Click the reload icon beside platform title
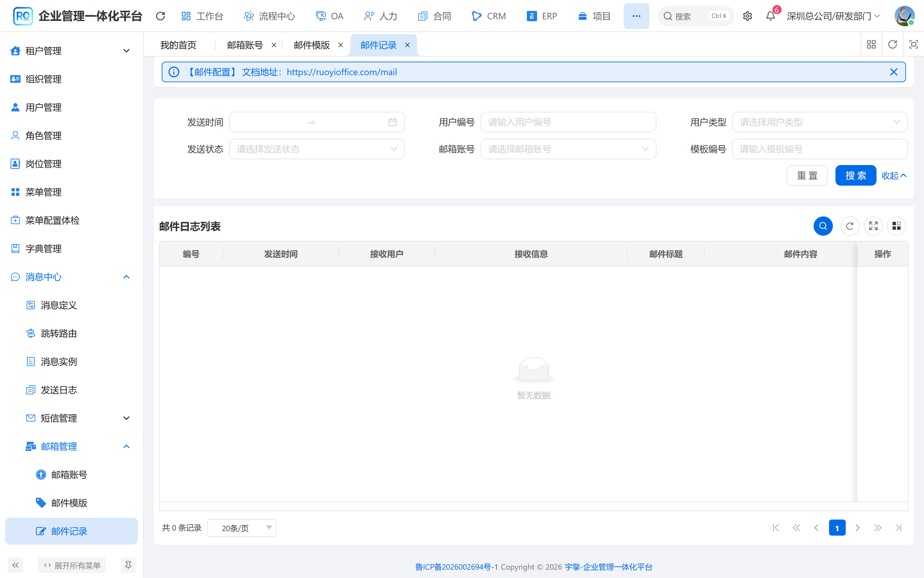The width and height of the screenshot is (924, 578). pos(160,16)
